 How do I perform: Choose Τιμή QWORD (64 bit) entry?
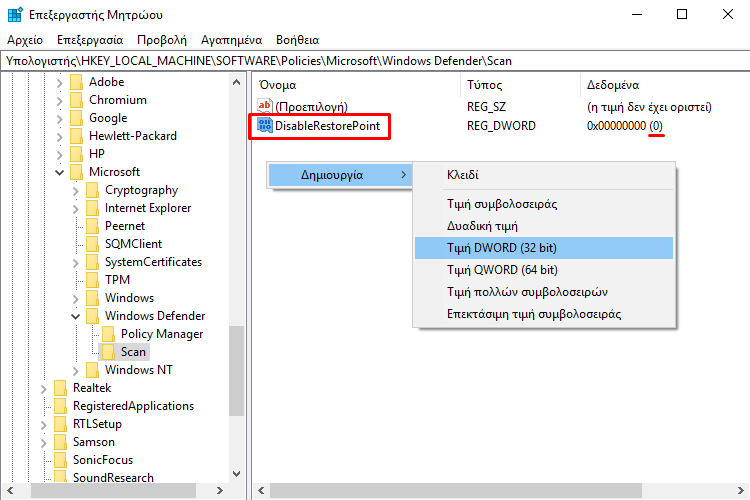544,270
